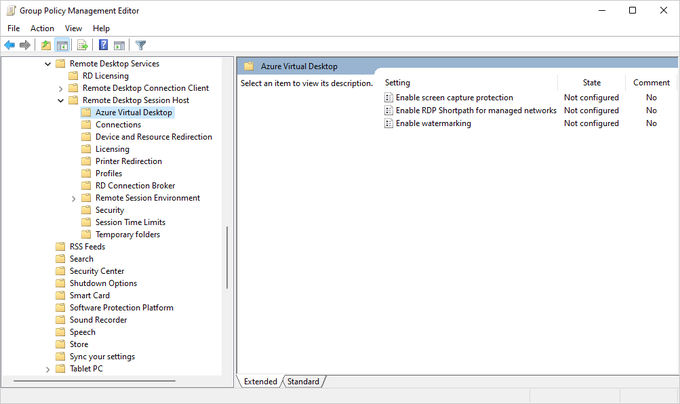Click Not configured state of Enable watermarking
Viewport: 680px width, 404px height.
point(591,124)
